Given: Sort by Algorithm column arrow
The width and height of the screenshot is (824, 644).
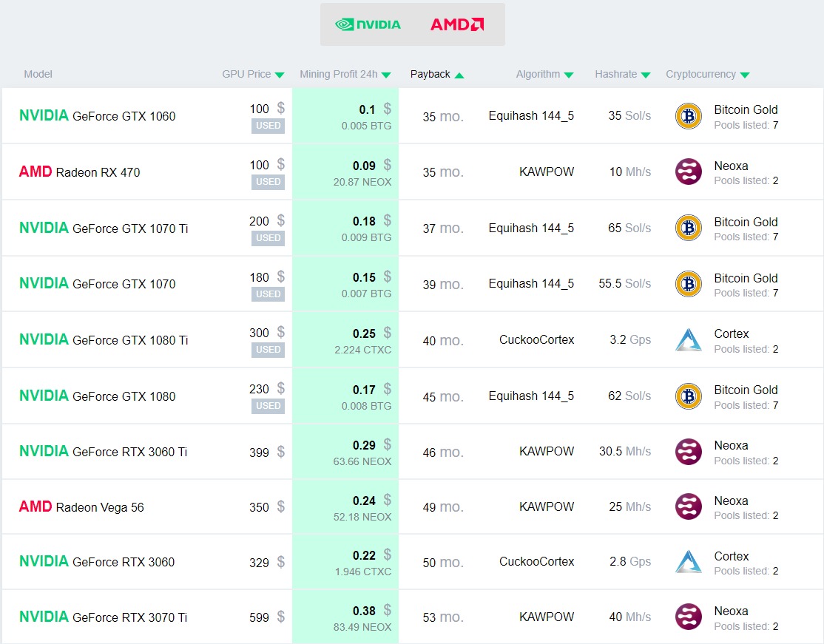Looking at the screenshot, I should (569, 75).
